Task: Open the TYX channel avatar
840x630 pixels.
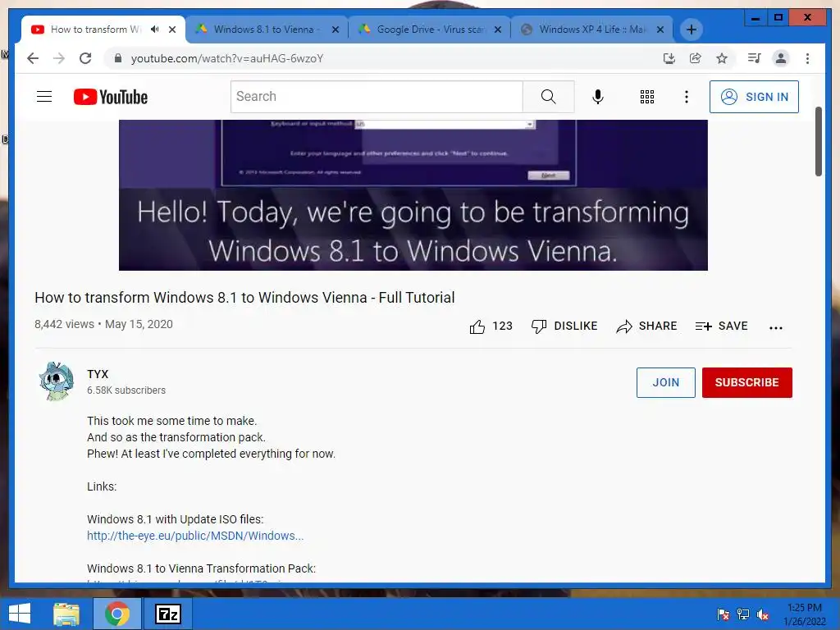Action: tap(57, 381)
